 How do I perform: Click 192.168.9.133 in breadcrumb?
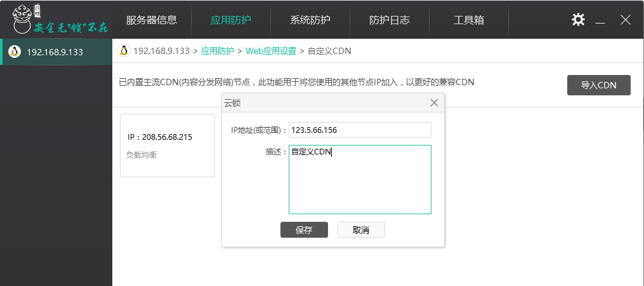(161, 51)
